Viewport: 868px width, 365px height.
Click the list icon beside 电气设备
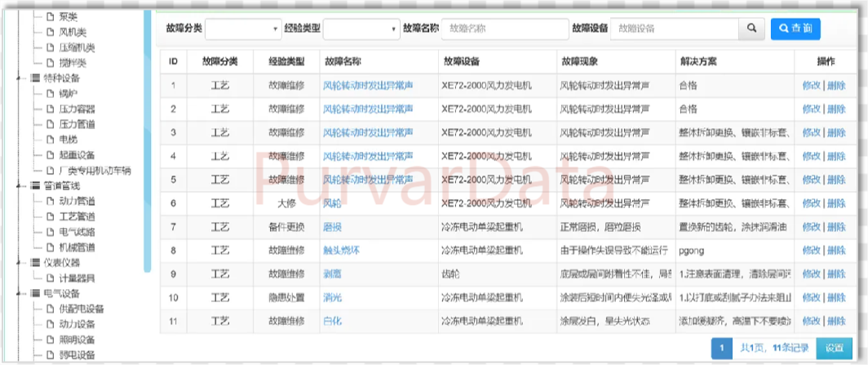coord(35,293)
